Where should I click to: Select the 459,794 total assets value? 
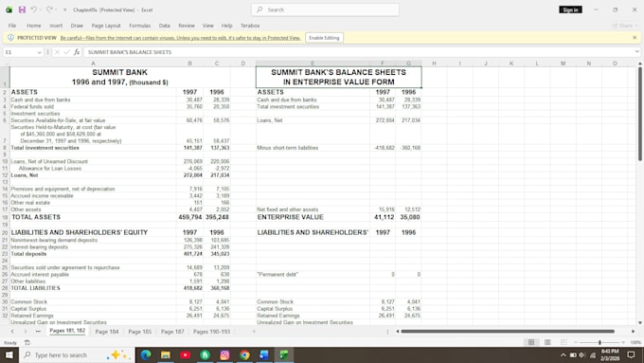(x=189, y=217)
